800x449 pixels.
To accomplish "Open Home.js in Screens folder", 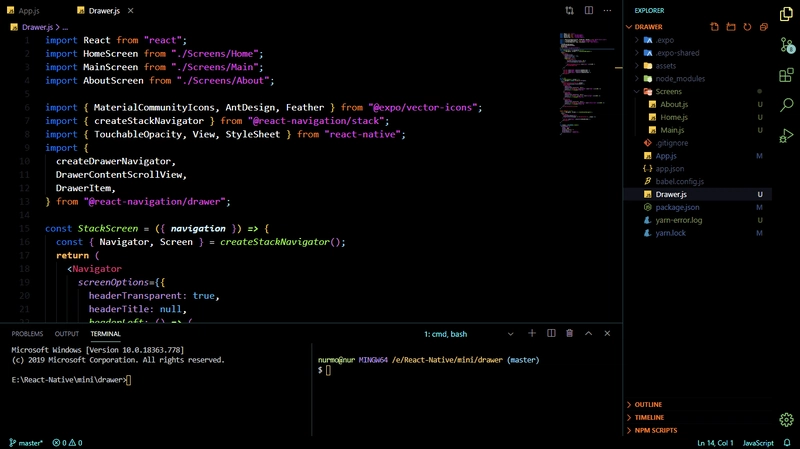I will click(x=673, y=117).
